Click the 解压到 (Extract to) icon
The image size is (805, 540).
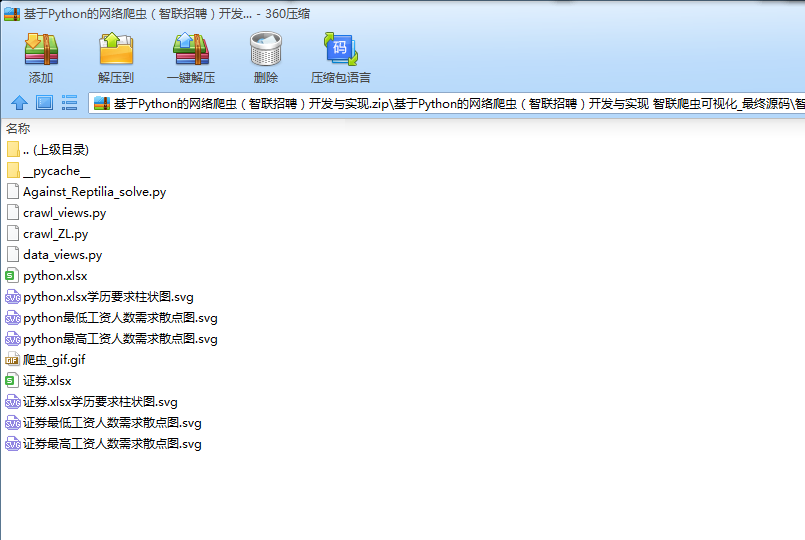(x=116, y=49)
